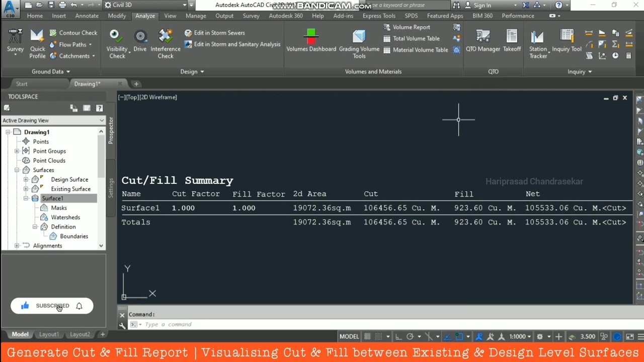The image size is (644, 362).
Task: Open the Flow Paths dropdown
Action: click(90, 45)
